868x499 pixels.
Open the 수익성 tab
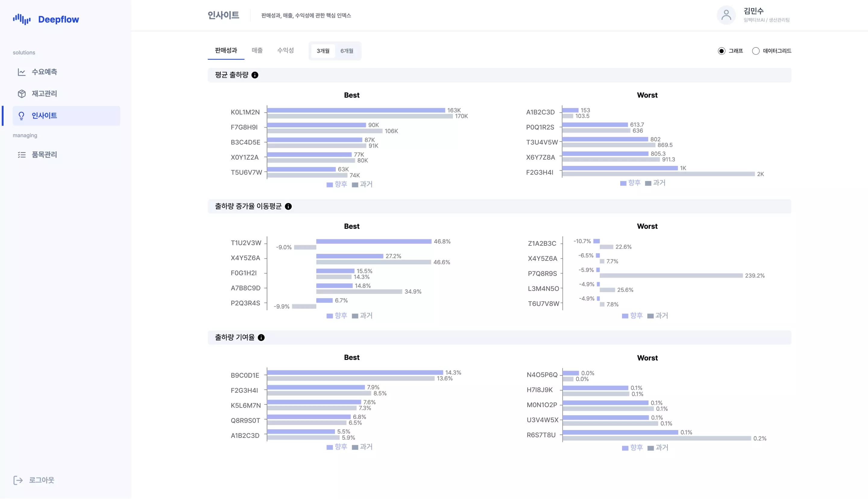click(x=285, y=50)
